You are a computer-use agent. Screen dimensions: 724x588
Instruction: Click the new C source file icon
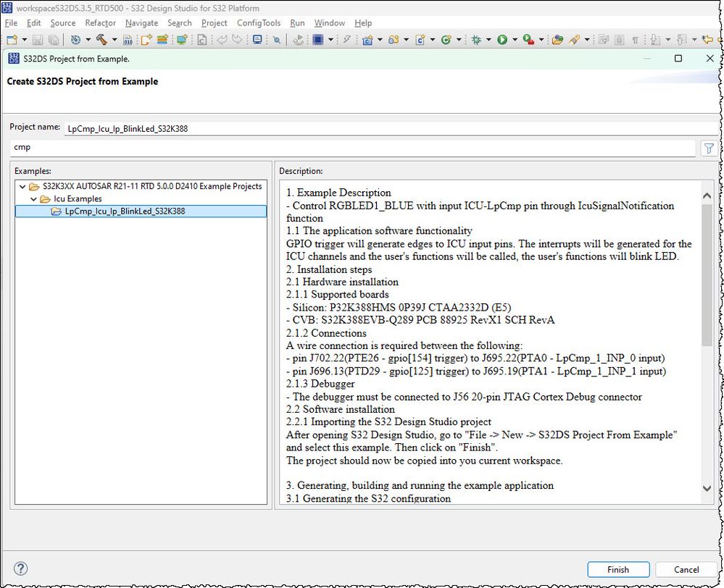pos(420,40)
